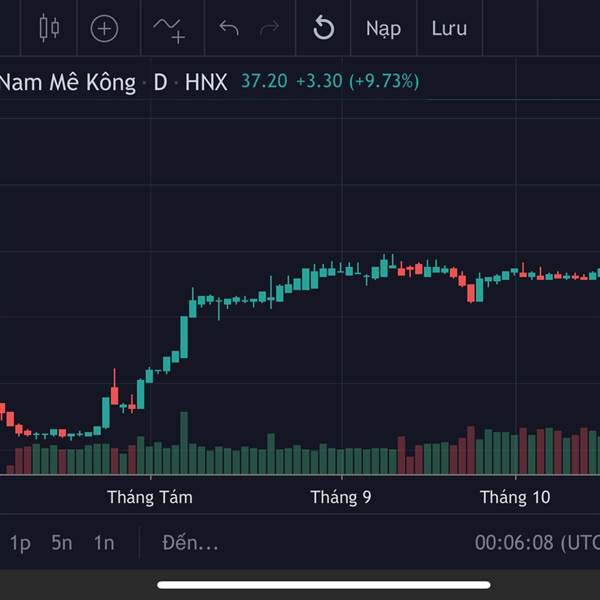Click the 37.20 price value
This screenshot has width=600, height=600.
coord(264,81)
